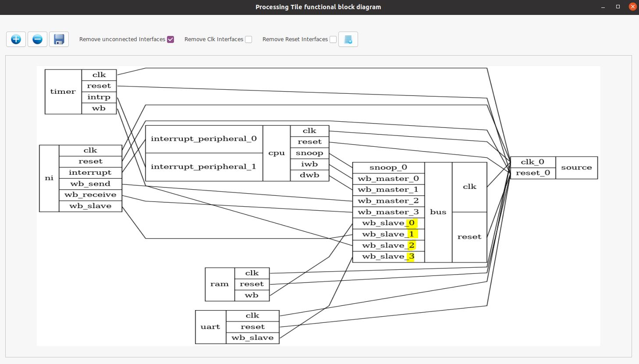Enable Remove Reset Interfaces checkbox
Viewport: 639px width, 364px height.
pos(333,39)
